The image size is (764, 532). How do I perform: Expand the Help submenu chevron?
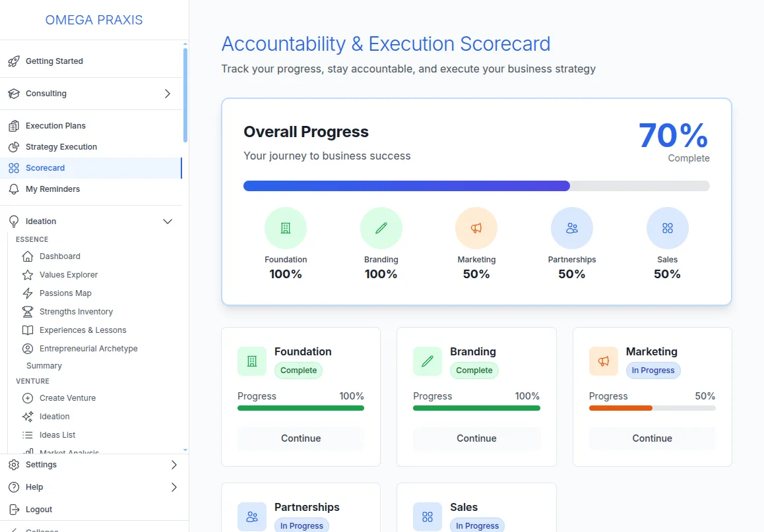click(x=174, y=487)
